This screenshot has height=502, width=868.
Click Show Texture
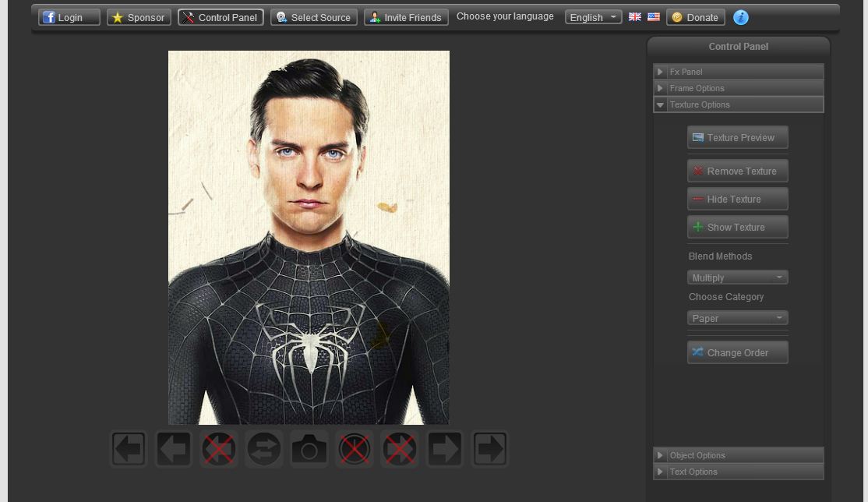point(737,227)
